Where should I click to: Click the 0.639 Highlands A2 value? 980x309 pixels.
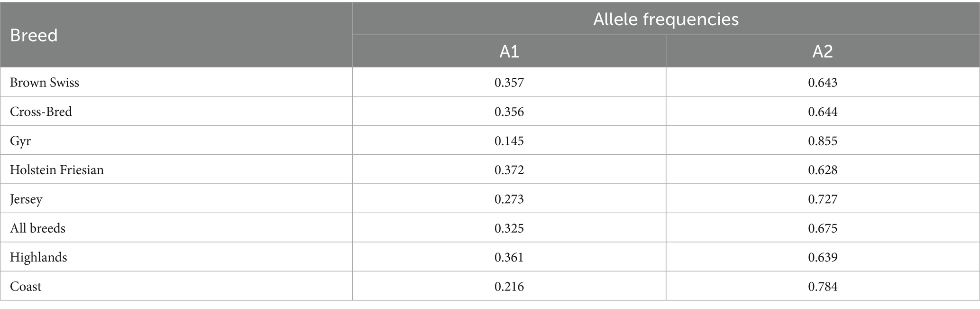tap(823, 257)
